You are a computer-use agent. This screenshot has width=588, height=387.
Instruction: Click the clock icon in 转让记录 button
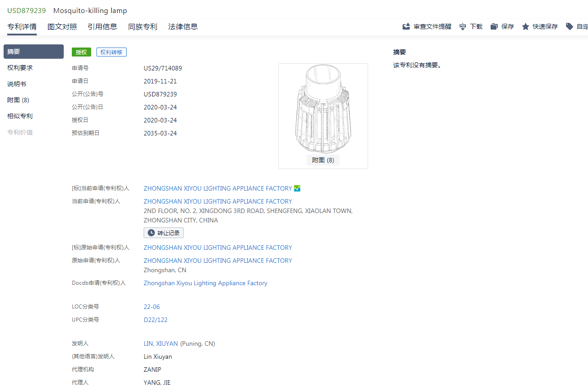tap(151, 233)
